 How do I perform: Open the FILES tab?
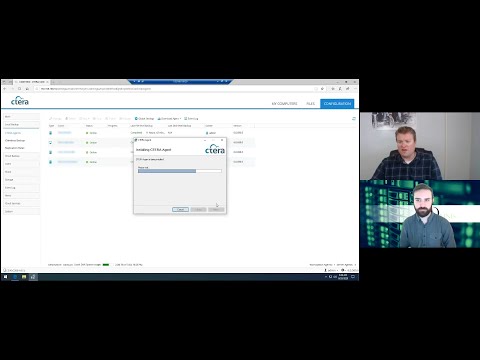point(310,104)
